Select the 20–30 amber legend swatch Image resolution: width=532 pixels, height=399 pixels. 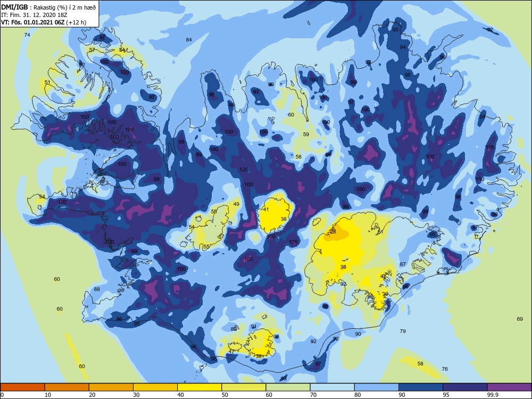(x=111, y=387)
